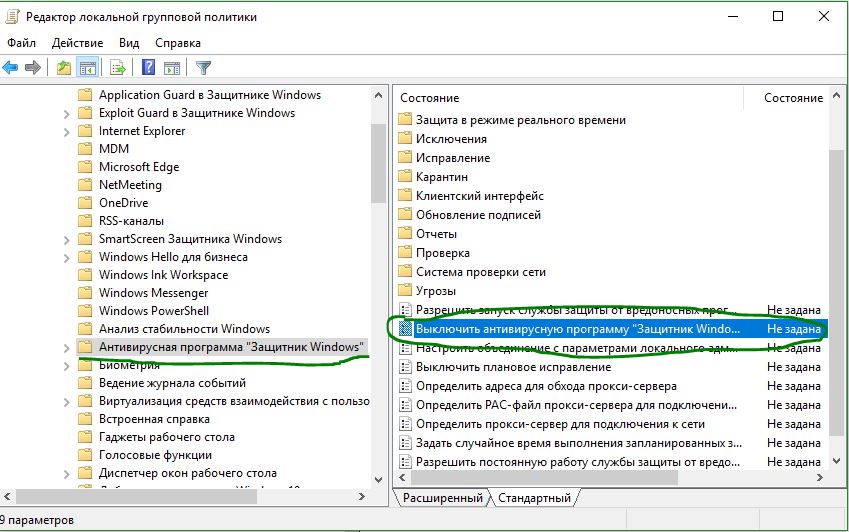
Task: Click policy icon of Выключить плановое исправление
Action: [x=405, y=366]
